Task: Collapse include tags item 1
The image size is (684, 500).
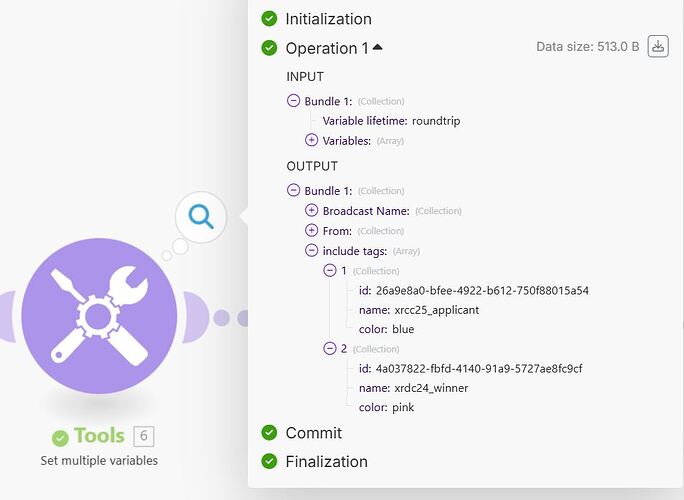Action: [x=330, y=271]
